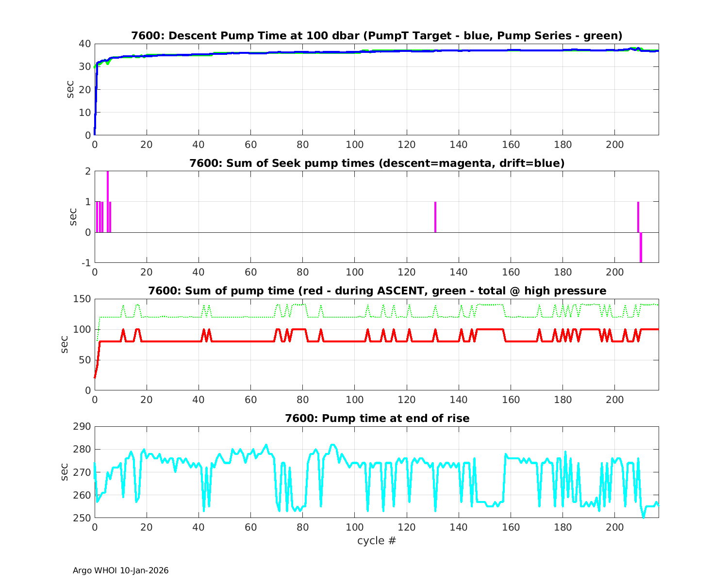728x582 pixels.
Task: Select the magenta spike near cycle 131
Action: pos(435,217)
